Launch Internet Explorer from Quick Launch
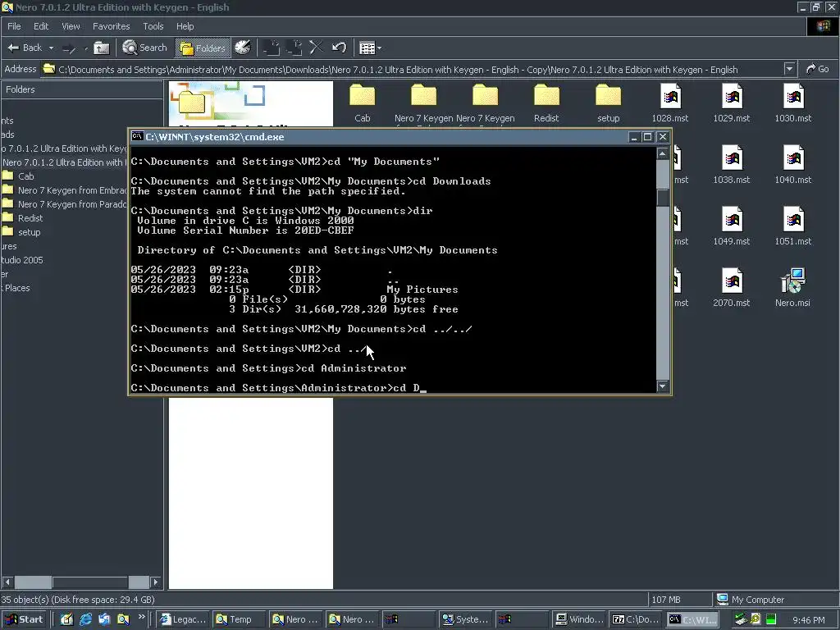Viewport: 840px width, 630px height. tap(85, 619)
